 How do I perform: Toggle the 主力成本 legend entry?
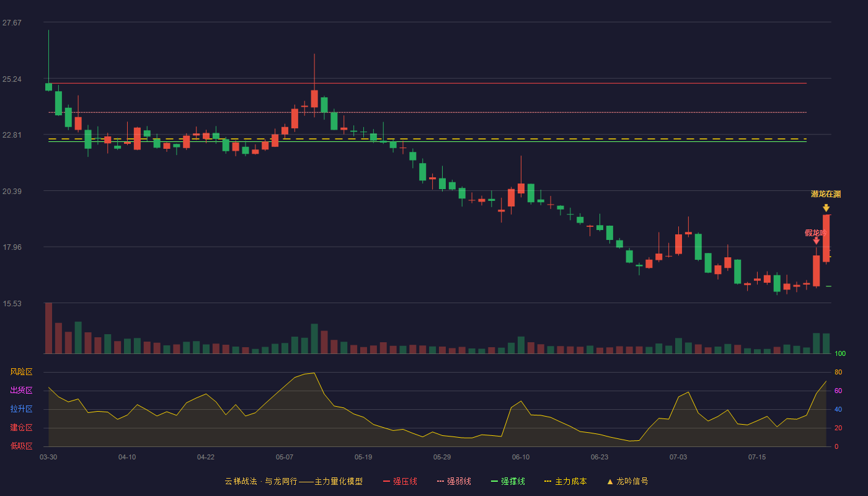[565, 481]
